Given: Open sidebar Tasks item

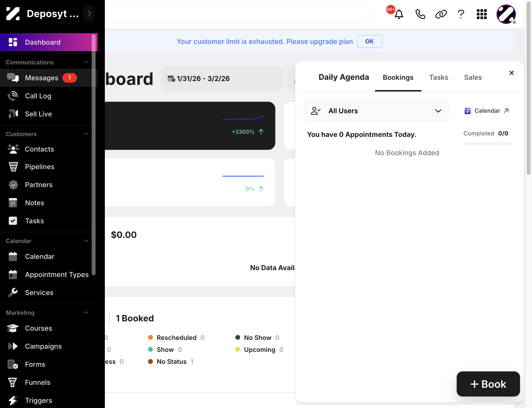Looking at the screenshot, I should click(49, 221).
